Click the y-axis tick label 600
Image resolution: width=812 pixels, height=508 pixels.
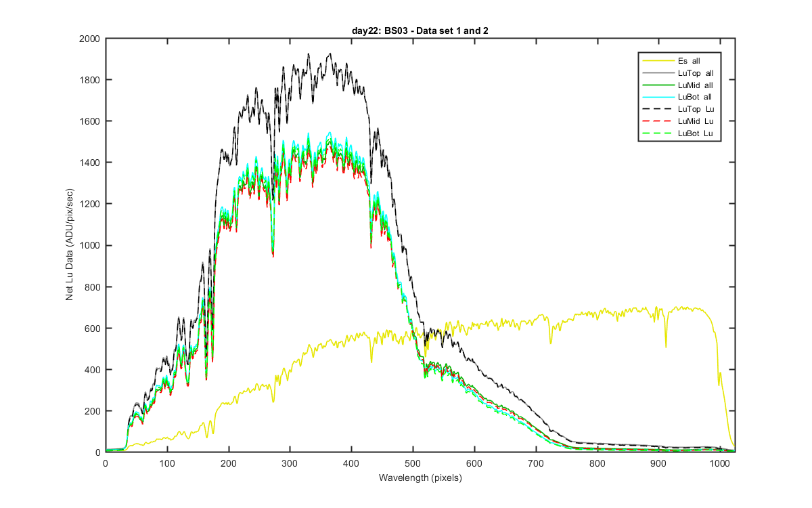pos(93,329)
